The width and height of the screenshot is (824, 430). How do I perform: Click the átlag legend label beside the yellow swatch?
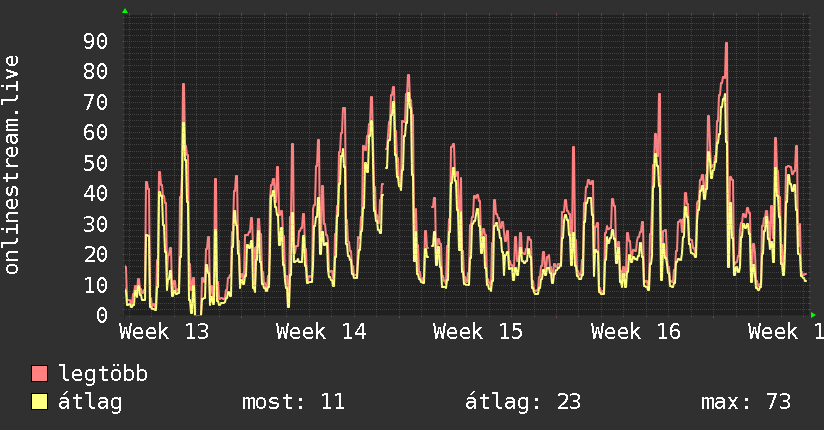point(90,402)
